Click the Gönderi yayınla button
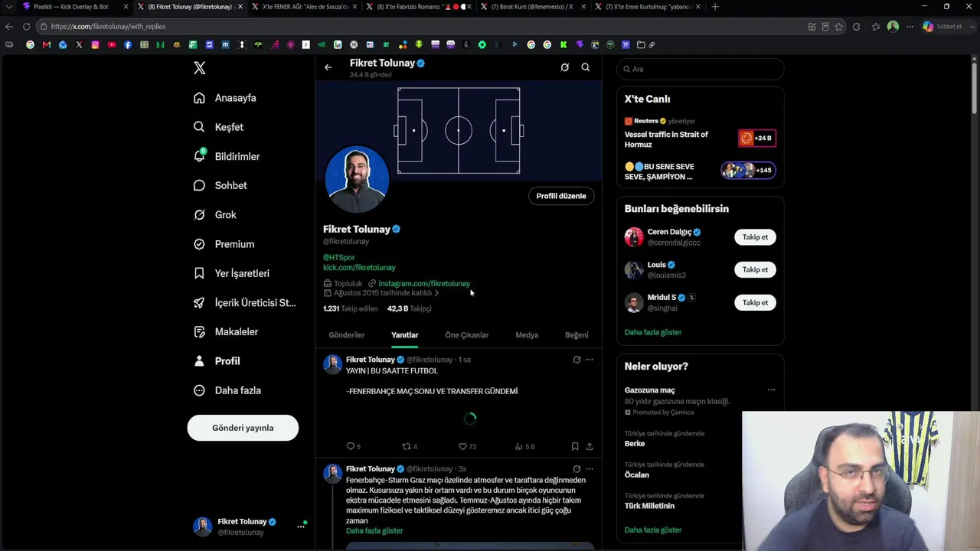The height and width of the screenshot is (551, 980). pos(243,428)
